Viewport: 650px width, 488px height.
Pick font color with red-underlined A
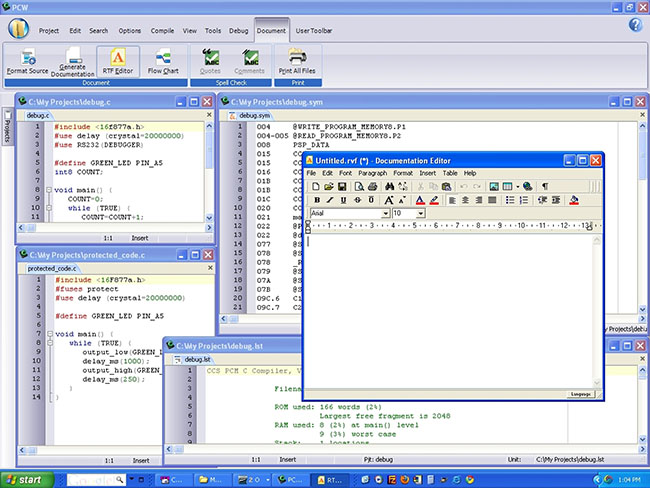420,200
